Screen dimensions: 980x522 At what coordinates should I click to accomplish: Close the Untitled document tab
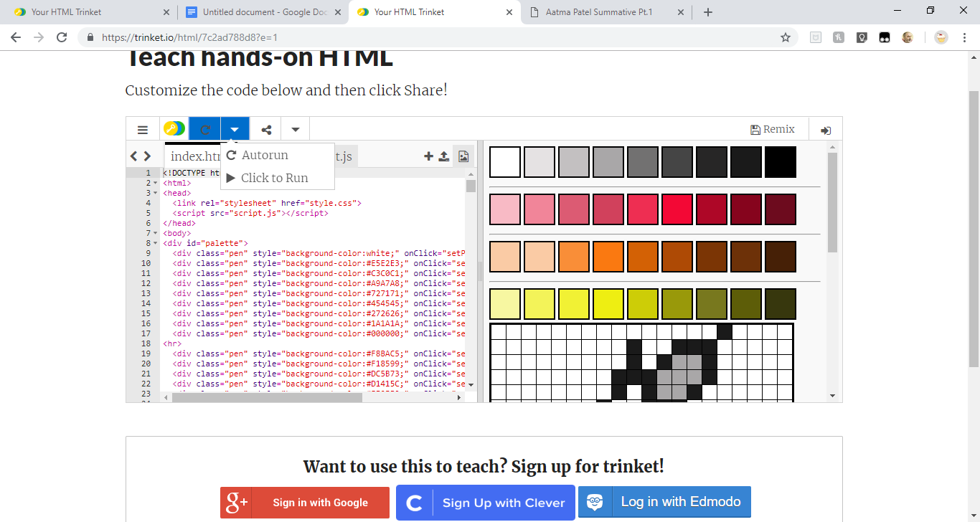(339, 12)
